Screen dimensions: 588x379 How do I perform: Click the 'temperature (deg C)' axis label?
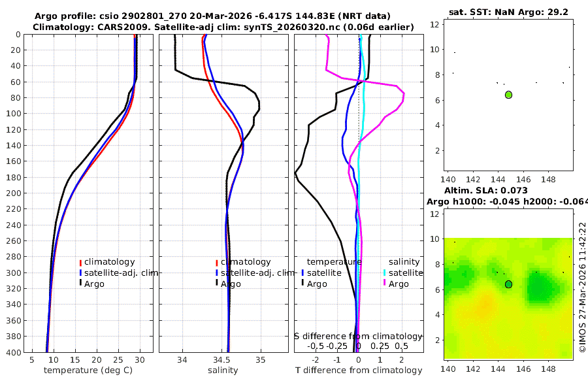[x=88, y=371]
